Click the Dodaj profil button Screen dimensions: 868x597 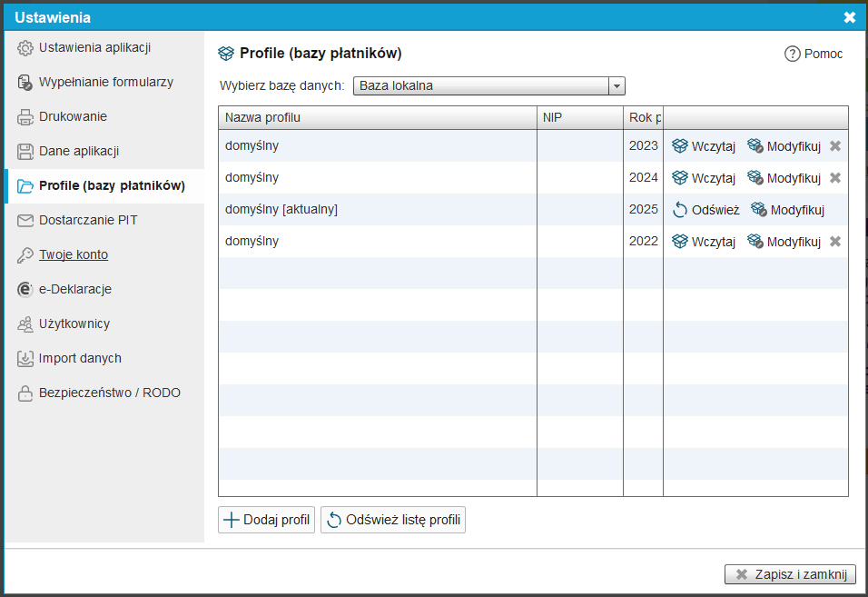tap(267, 521)
